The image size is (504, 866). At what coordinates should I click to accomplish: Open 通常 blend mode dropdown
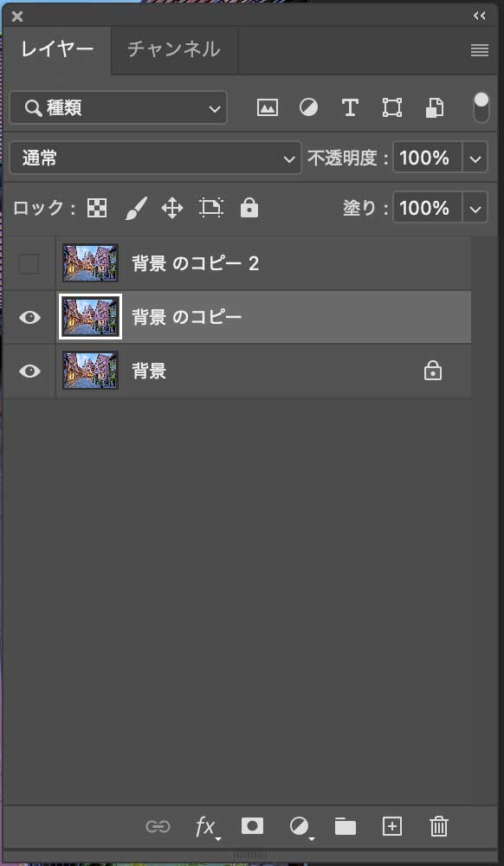[156, 158]
